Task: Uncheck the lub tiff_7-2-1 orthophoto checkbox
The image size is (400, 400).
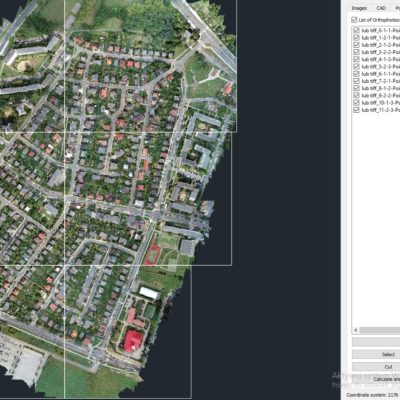Action: (356, 81)
